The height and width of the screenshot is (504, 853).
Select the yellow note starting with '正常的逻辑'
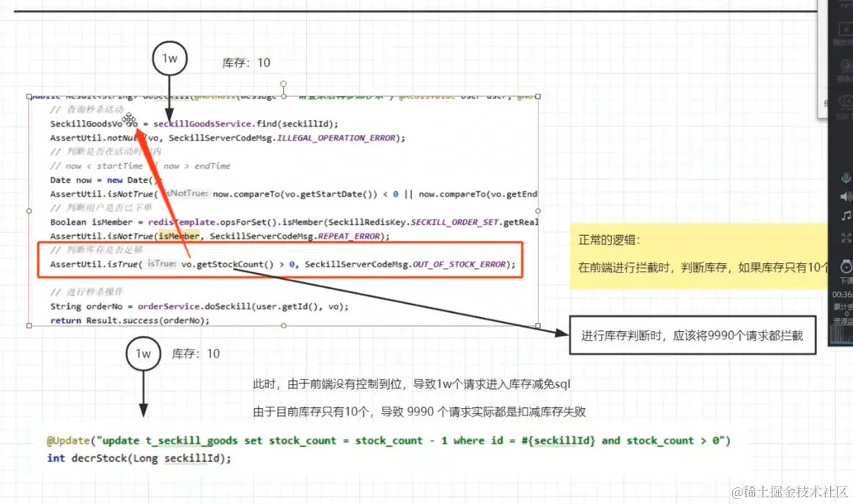pos(699,255)
